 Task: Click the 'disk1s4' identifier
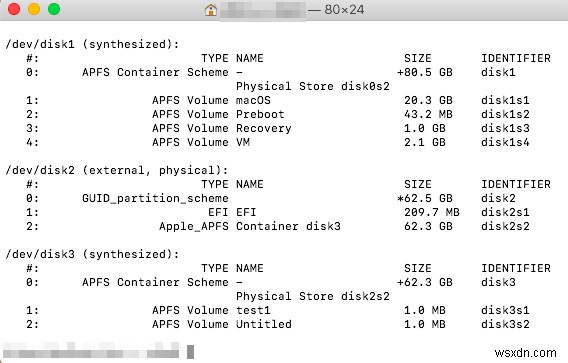[505, 142]
